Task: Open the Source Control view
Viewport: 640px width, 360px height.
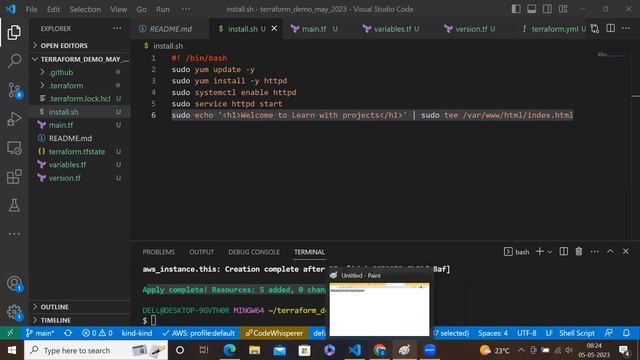Action: tap(14, 90)
